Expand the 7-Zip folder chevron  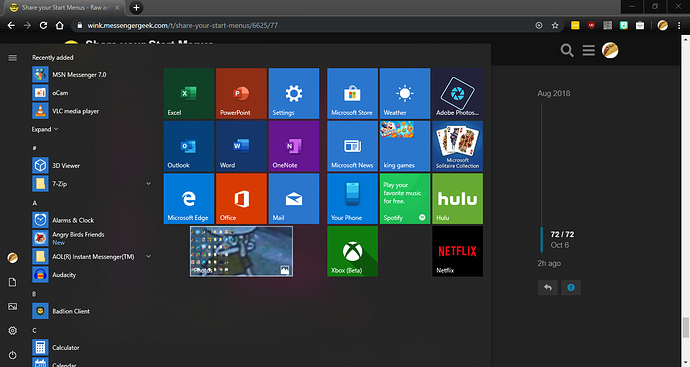[x=148, y=184]
